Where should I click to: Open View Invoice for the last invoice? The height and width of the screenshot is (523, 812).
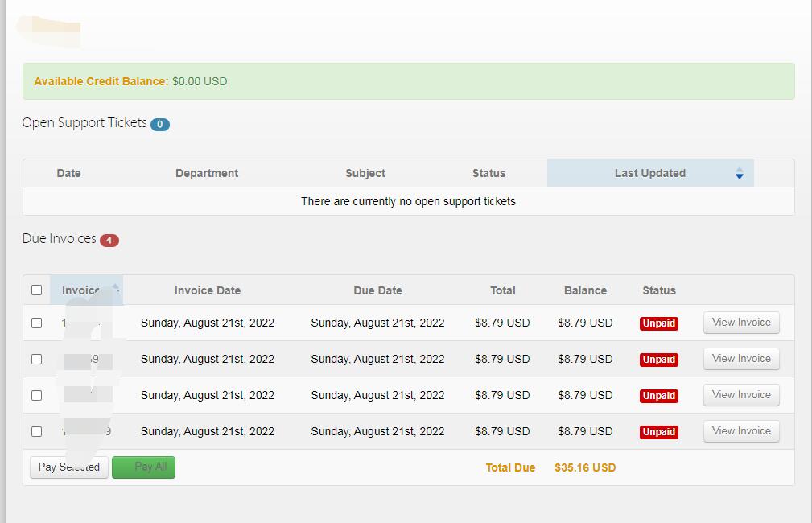(x=741, y=431)
